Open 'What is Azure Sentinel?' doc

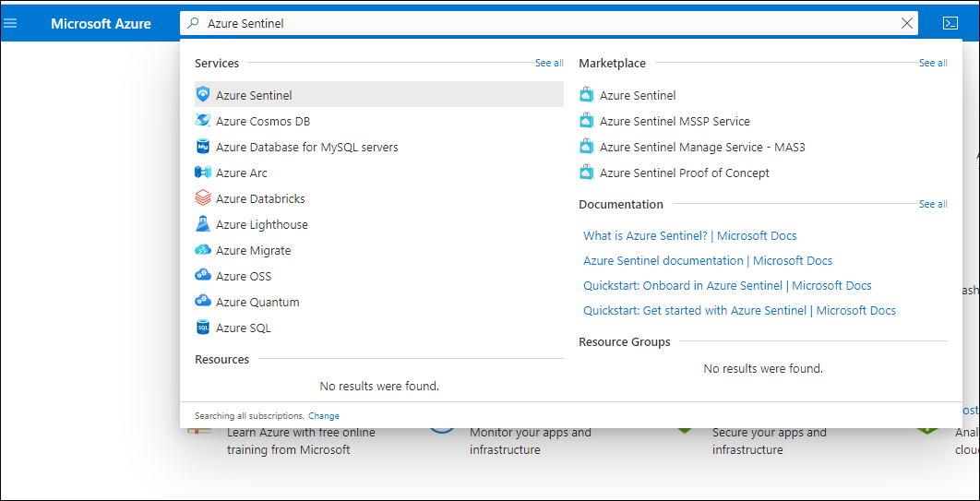[x=690, y=235]
